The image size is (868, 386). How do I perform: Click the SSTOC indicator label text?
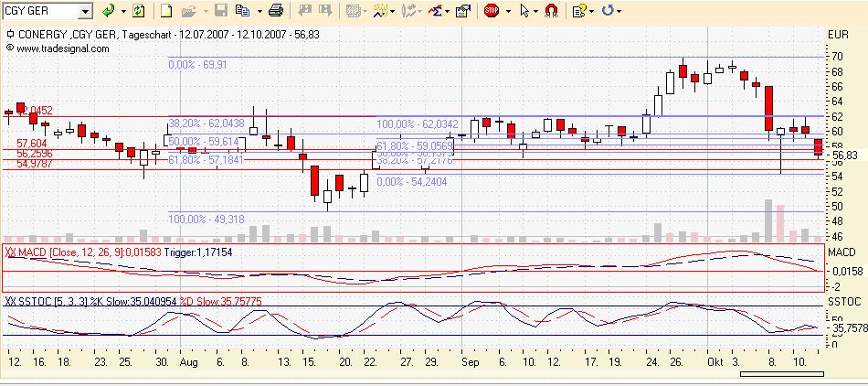click(x=39, y=301)
